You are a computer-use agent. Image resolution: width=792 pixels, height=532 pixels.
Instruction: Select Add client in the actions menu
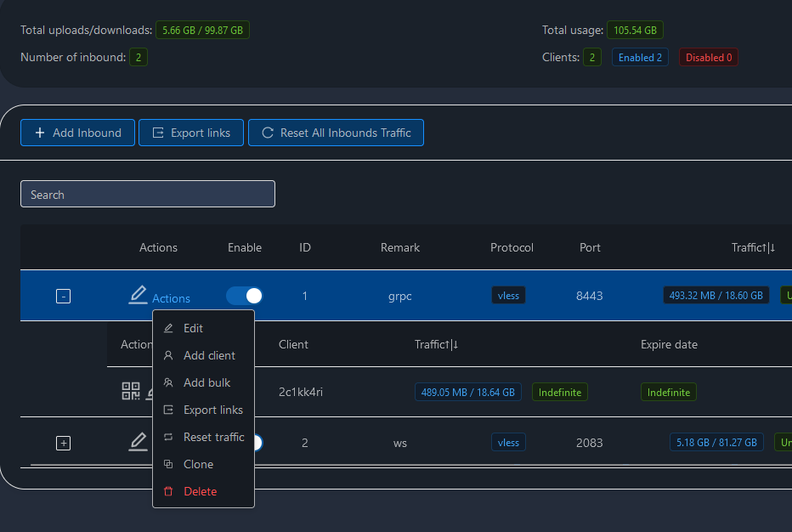click(x=209, y=355)
